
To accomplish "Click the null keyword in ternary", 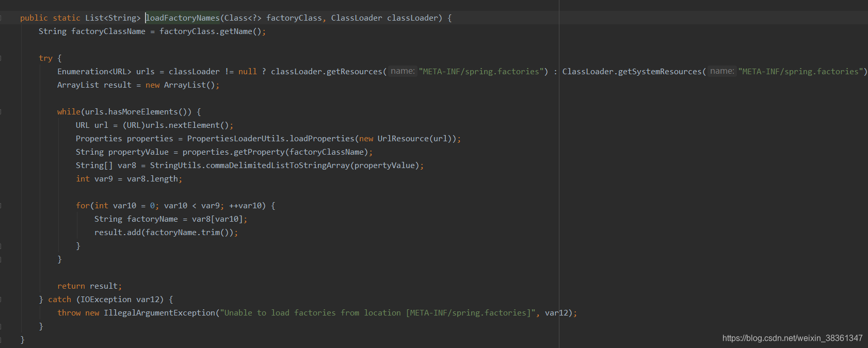I will tap(248, 72).
